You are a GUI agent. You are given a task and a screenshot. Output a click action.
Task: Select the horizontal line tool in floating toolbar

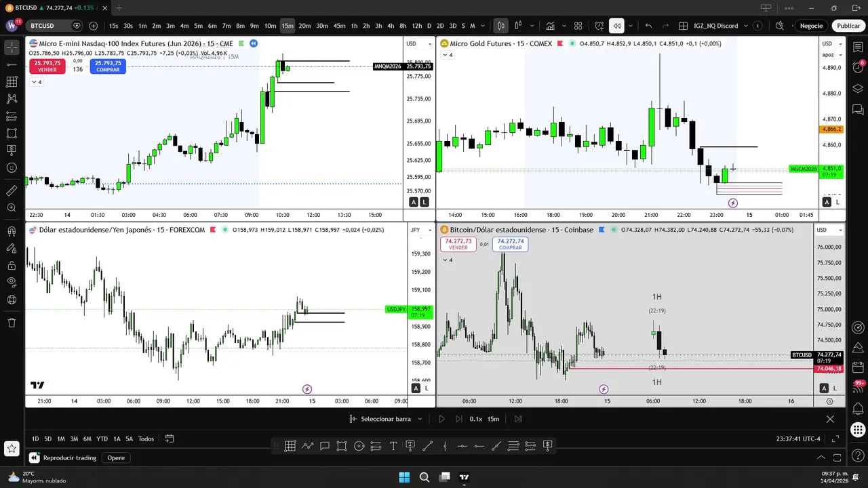click(x=462, y=446)
